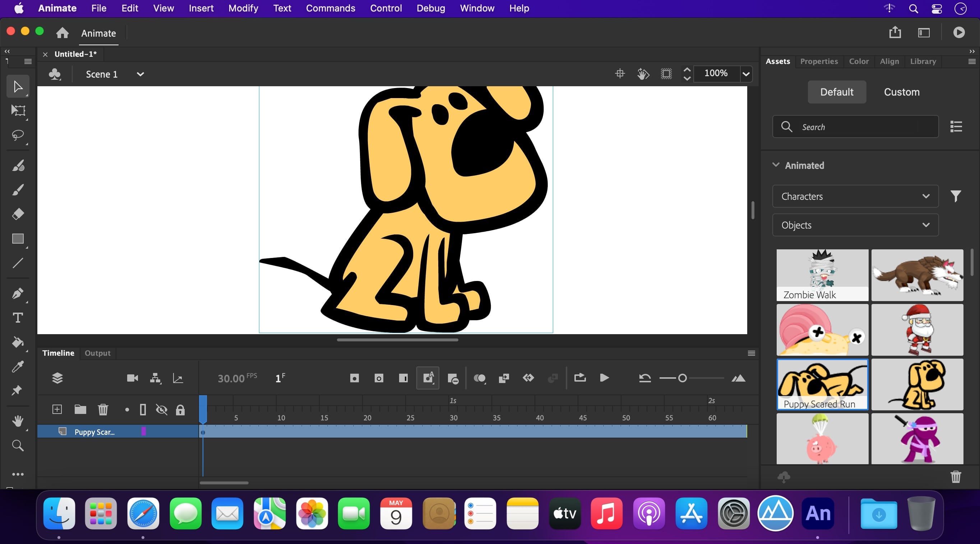Toggle show or hide all layers
980x544 pixels.
point(162,409)
